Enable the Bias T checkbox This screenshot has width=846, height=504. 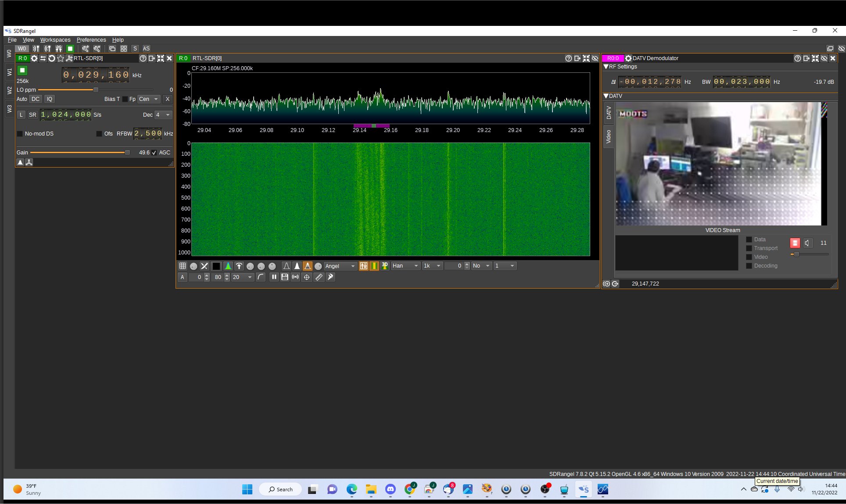tap(125, 99)
